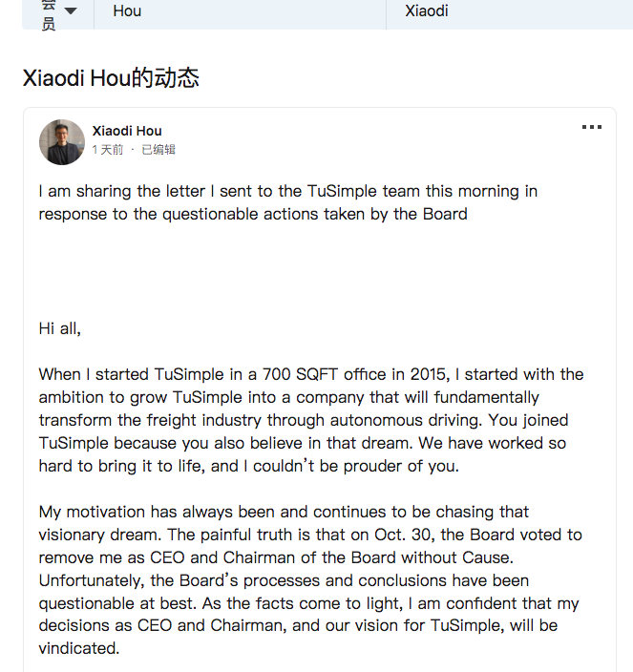Expand the 会员 filter dropdown arrow
The image size is (633, 672).
pyautogui.click(x=71, y=10)
